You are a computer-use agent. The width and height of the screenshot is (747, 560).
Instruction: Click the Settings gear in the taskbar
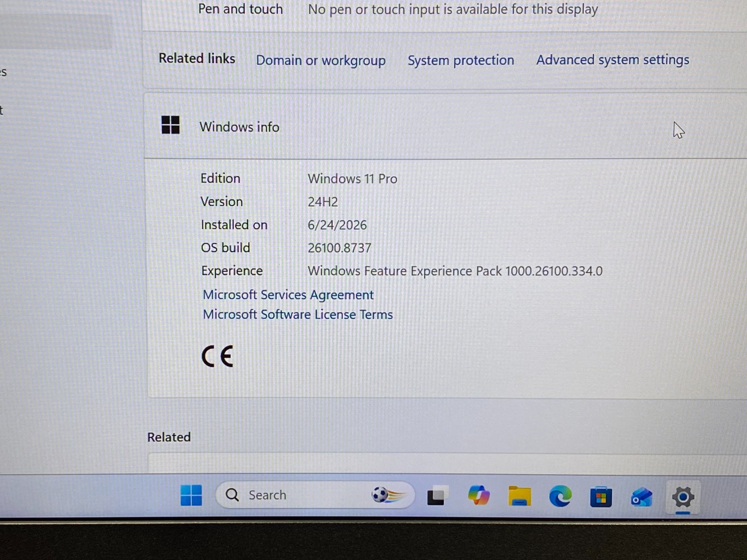(683, 497)
